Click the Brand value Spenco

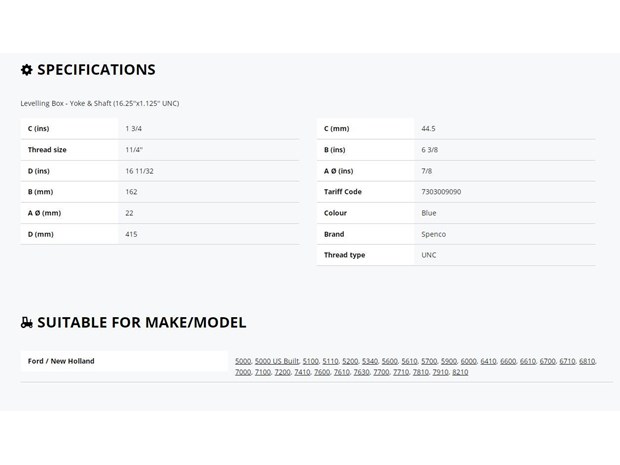pos(433,234)
